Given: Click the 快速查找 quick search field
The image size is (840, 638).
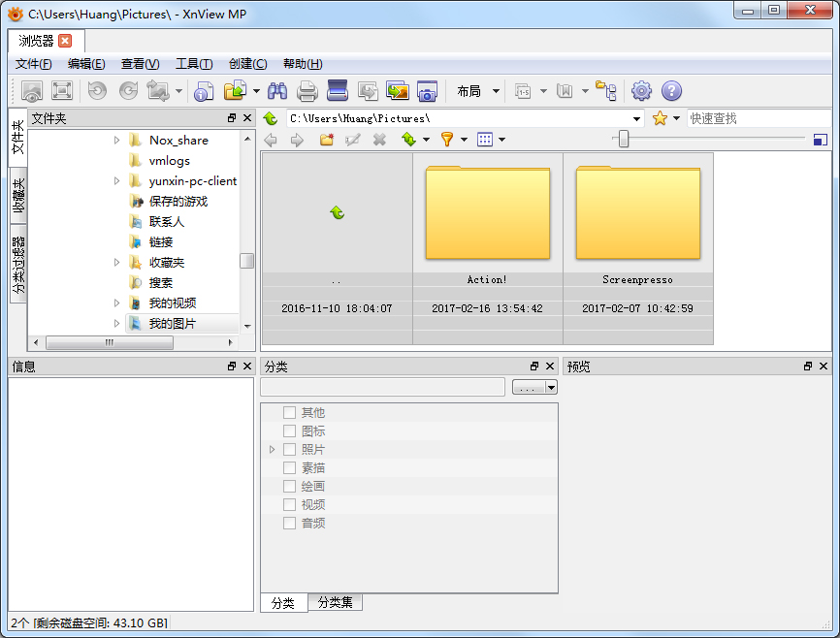Looking at the screenshot, I should pyautogui.click(x=759, y=118).
